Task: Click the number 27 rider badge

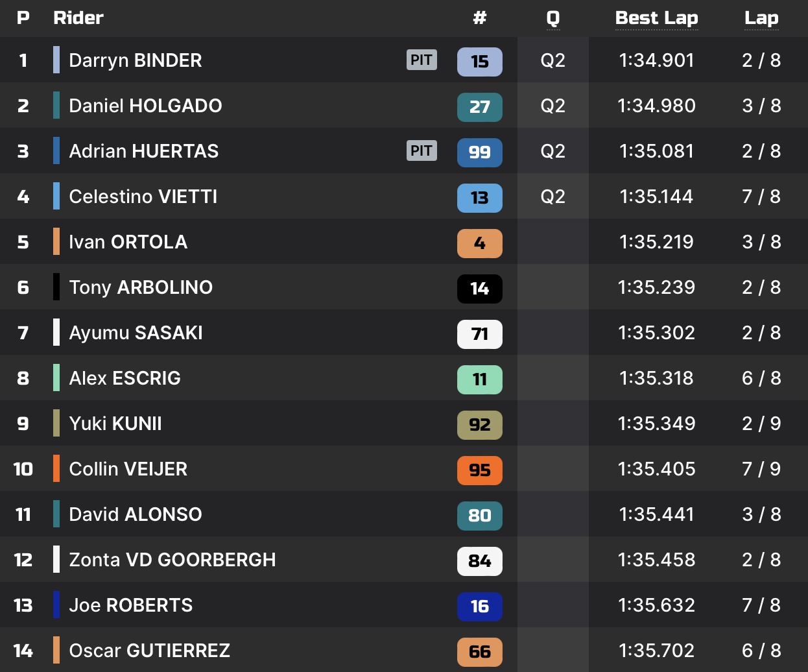Action: tap(479, 107)
